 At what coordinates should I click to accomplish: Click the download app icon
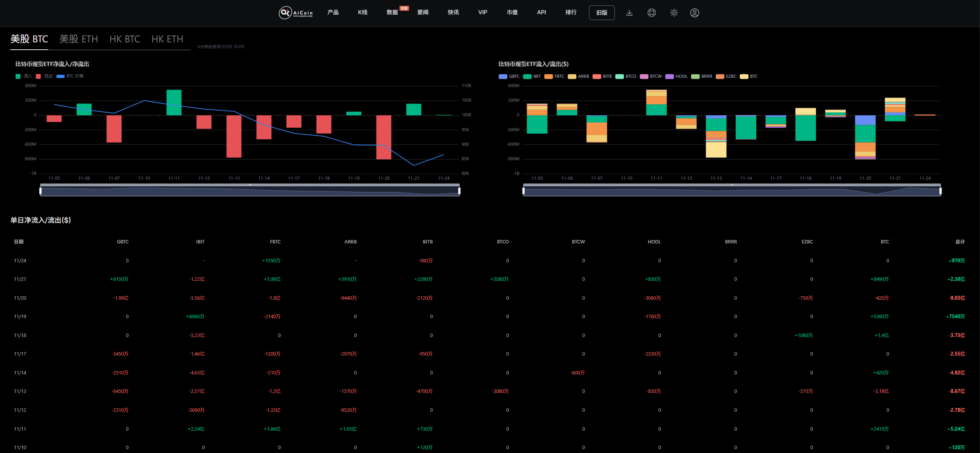click(629, 13)
